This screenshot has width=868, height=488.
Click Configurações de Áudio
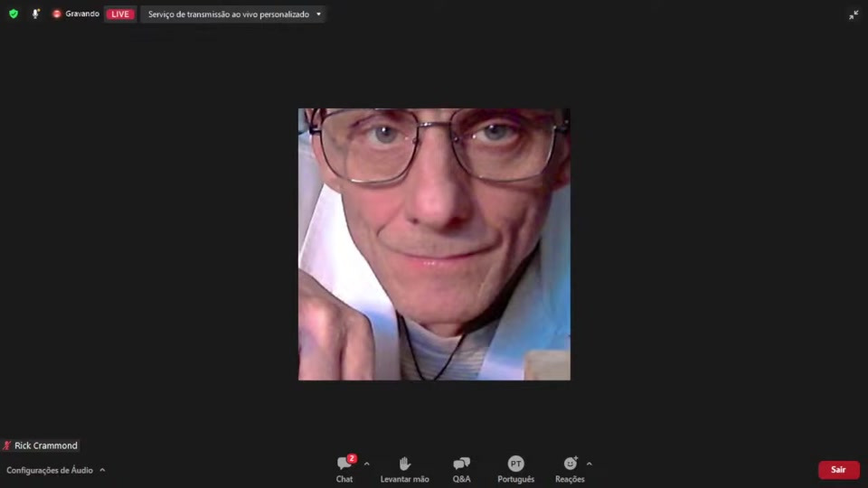pyautogui.click(x=50, y=470)
